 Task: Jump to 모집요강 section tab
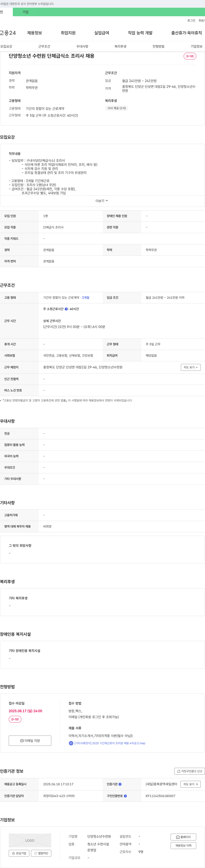coord(6,47)
